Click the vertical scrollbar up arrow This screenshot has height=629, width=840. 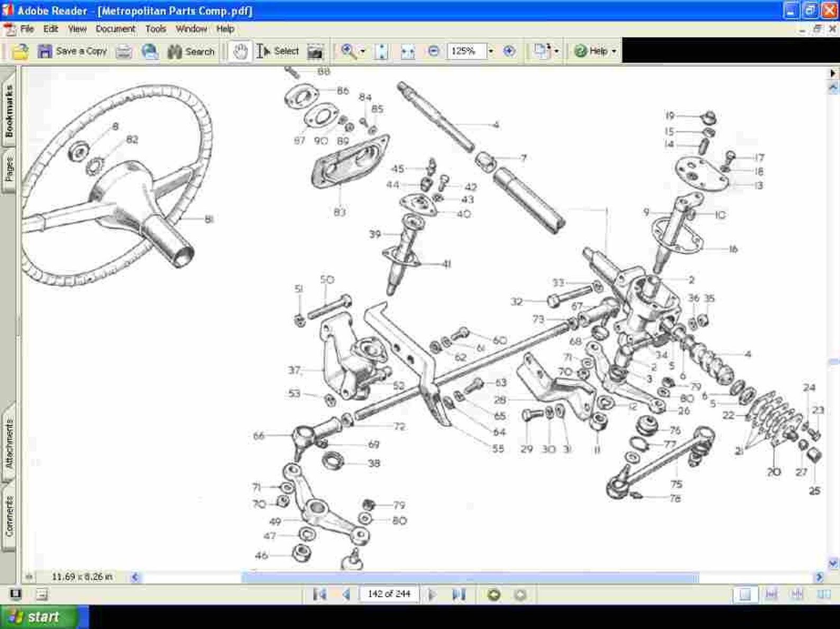pyautogui.click(x=833, y=87)
